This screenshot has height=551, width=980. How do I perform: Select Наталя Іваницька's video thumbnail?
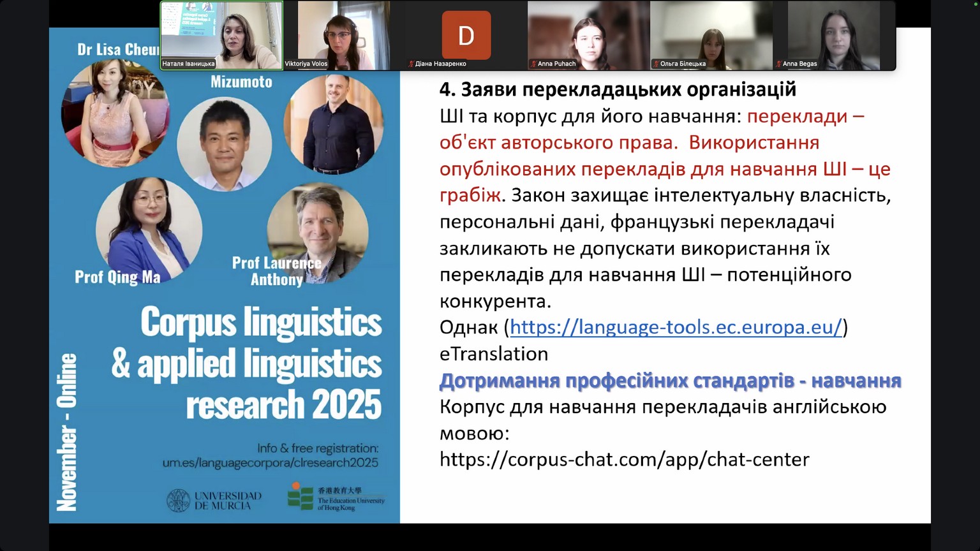click(x=221, y=35)
